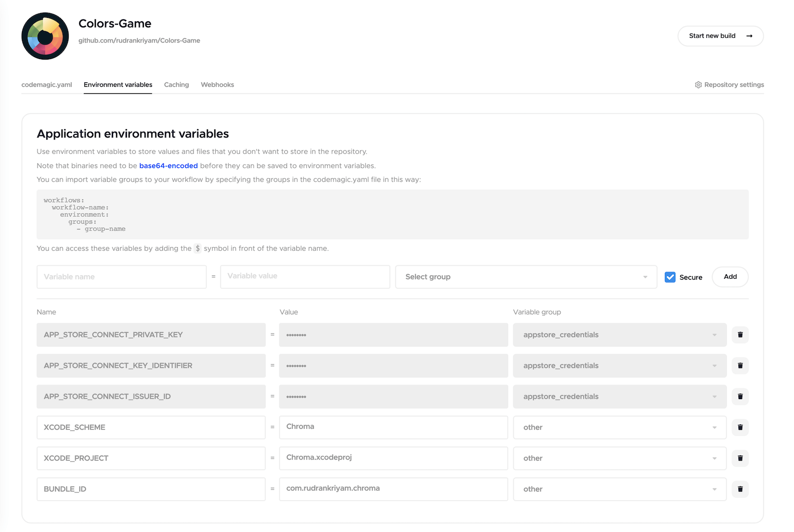Click masked value of APP_STORE_CONNECT_PRIVATE_KEY

(x=394, y=335)
